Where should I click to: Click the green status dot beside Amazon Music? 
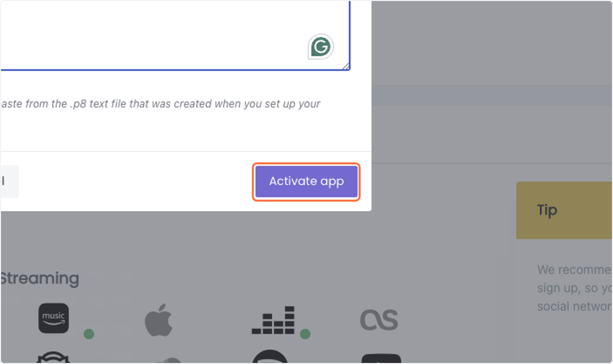89,334
